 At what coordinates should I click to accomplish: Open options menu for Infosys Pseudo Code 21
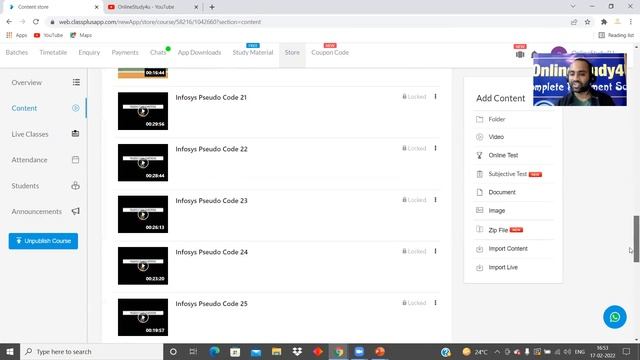(x=436, y=97)
